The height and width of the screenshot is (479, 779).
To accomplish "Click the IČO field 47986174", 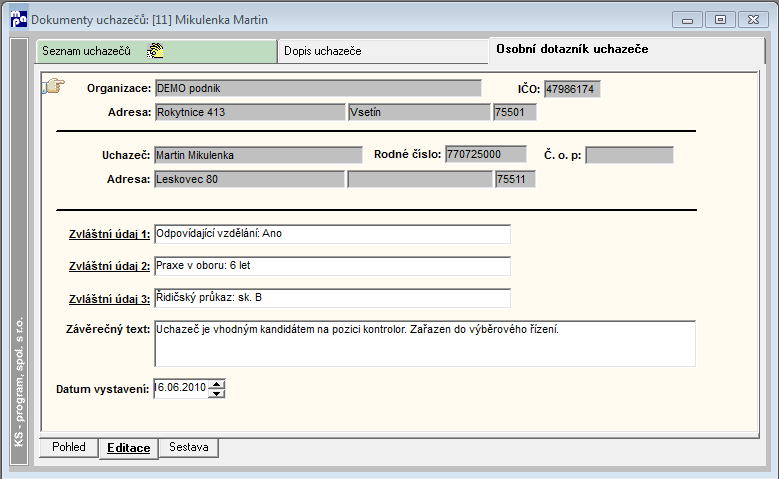I will click(572, 89).
